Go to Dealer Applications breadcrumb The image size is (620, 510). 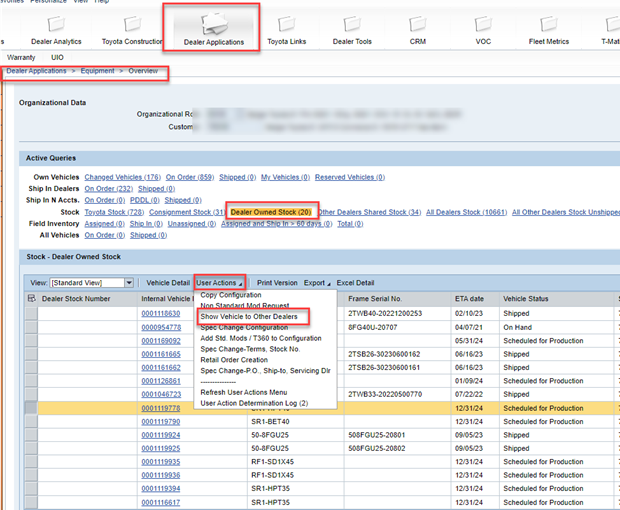[x=36, y=71]
